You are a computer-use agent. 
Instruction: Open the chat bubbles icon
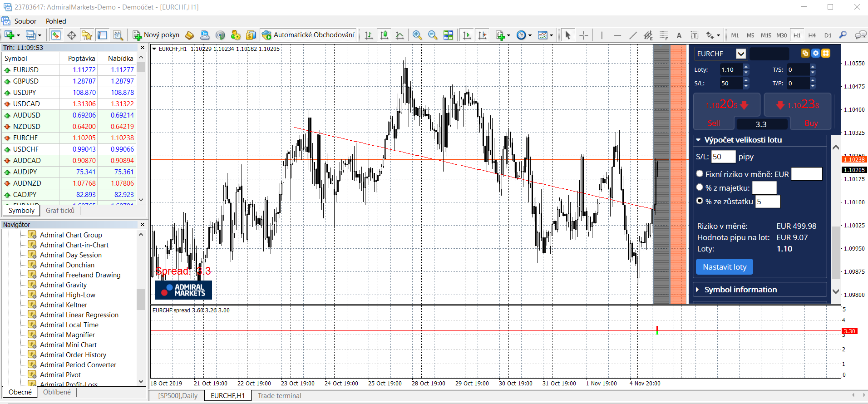pyautogui.click(x=860, y=35)
